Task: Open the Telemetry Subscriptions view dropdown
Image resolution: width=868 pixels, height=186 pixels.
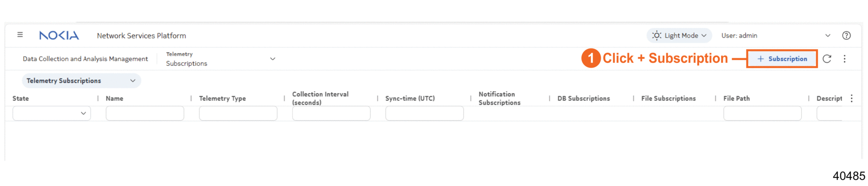Action: [220, 59]
